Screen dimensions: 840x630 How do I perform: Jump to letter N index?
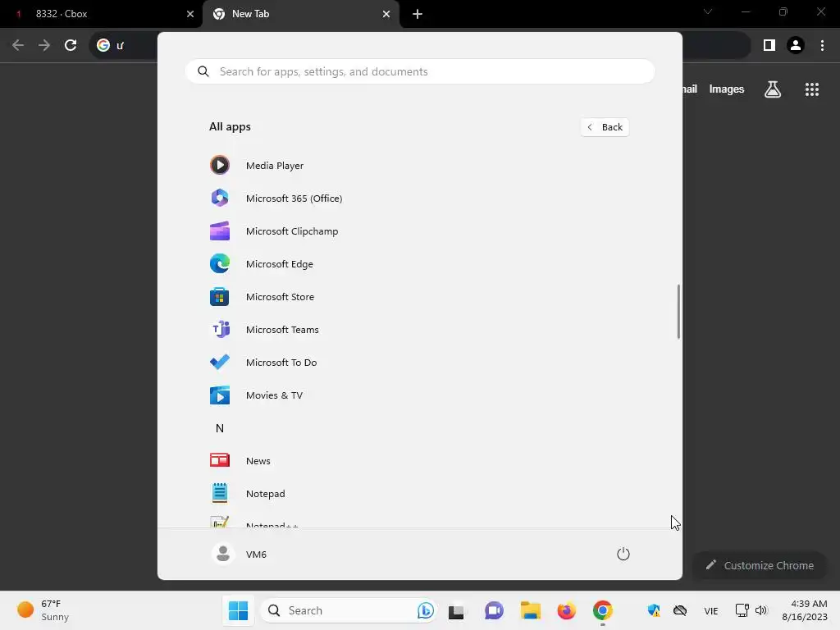click(220, 428)
